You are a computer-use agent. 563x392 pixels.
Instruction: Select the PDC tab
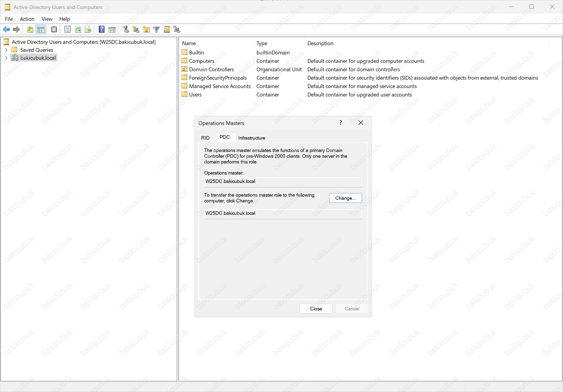coord(225,137)
